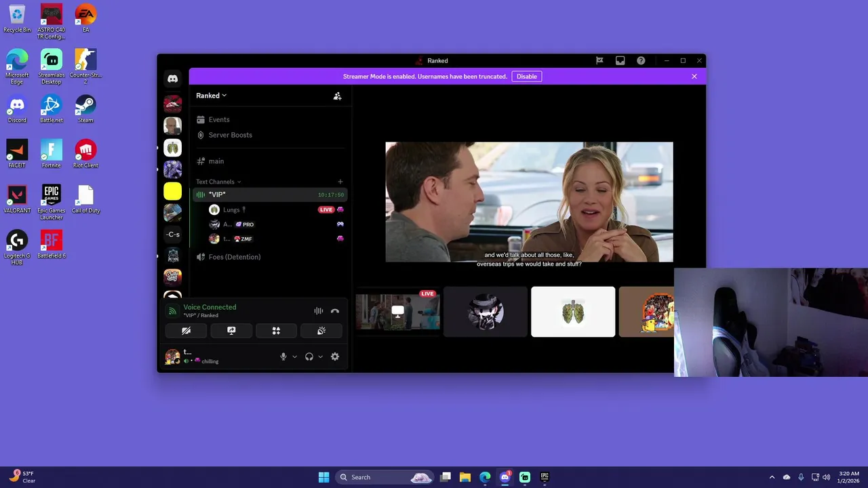Viewport: 868px width, 488px height.
Task: Open headphone output options arrow
Action: tap(320, 357)
